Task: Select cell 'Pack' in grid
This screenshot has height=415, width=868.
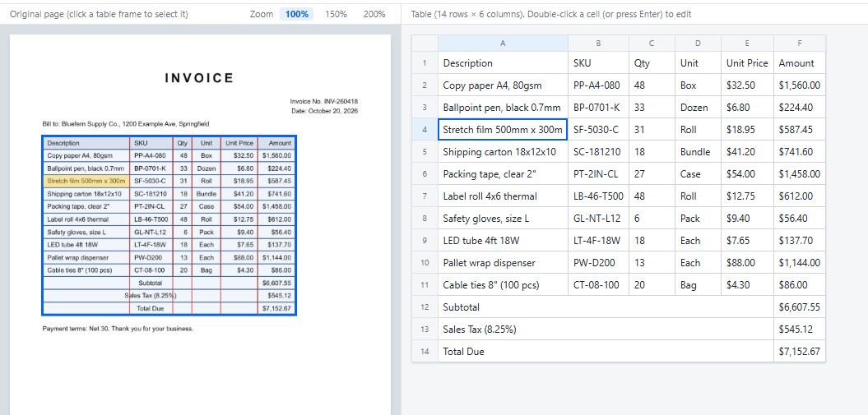Action: click(x=698, y=219)
